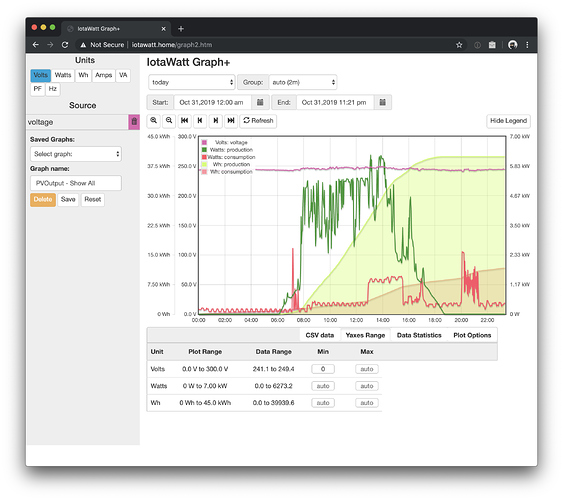Click the Start date input field
Viewport: 562px width, 500px height.
[x=213, y=103]
